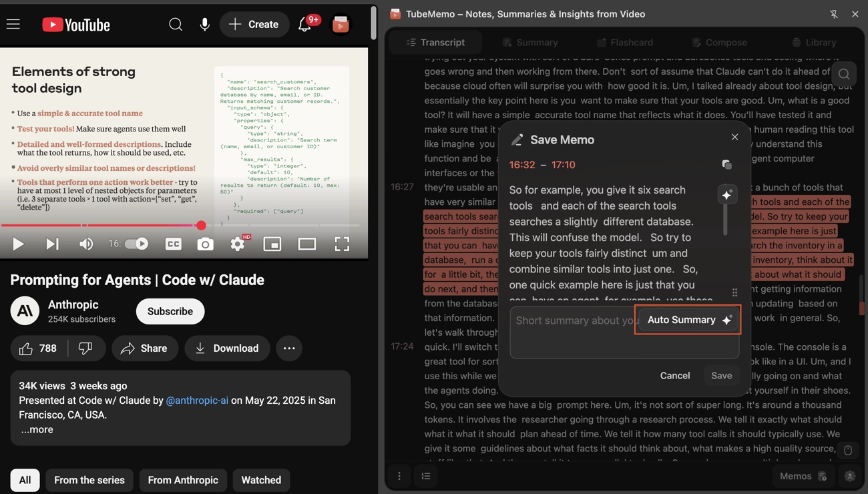Skip to next video

(52, 244)
